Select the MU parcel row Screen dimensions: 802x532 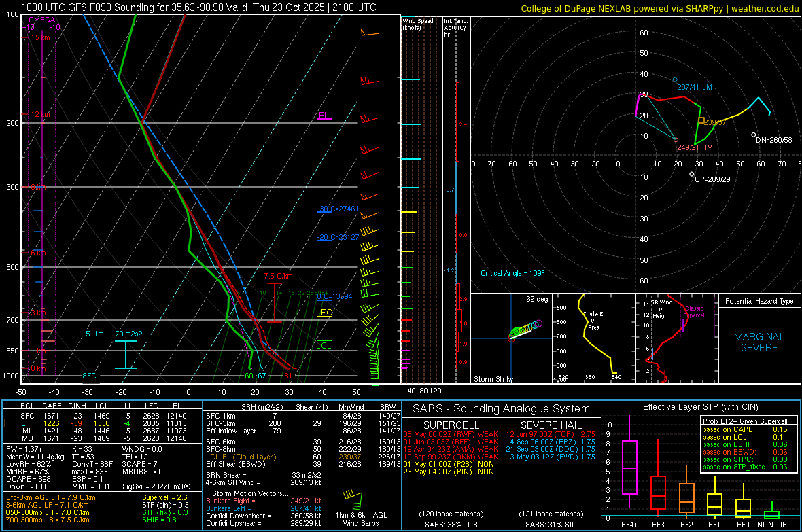[x=103, y=438]
